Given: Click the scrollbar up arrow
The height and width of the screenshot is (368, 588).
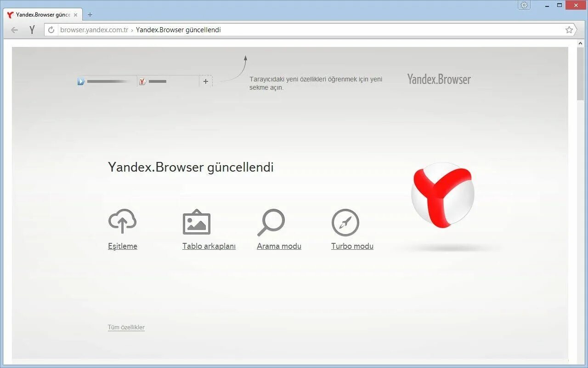Looking at the screenshot, I should click(581, 43).
